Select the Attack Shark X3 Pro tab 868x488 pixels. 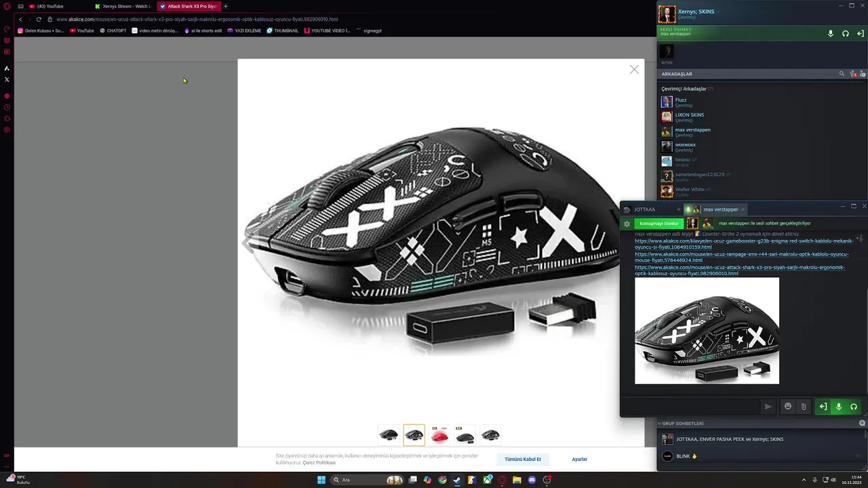click(189, 6)
